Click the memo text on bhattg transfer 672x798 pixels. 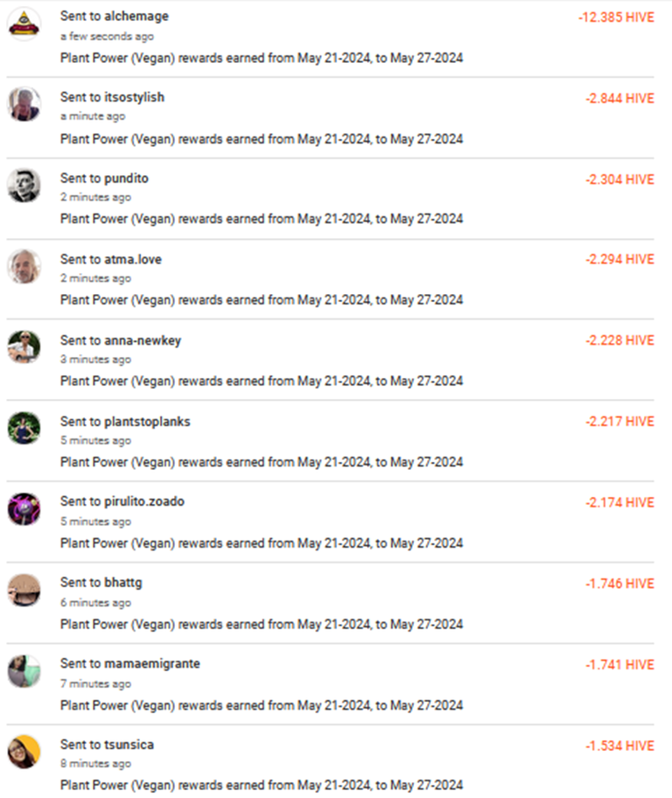pyautogui.click(x=262, y=625)
